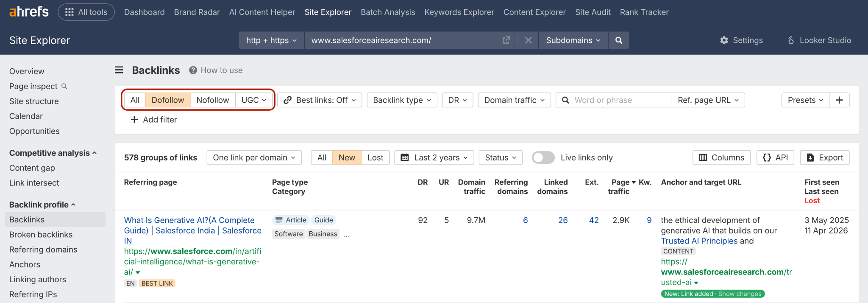
Task: Open Link intersect
Action: 34,183
